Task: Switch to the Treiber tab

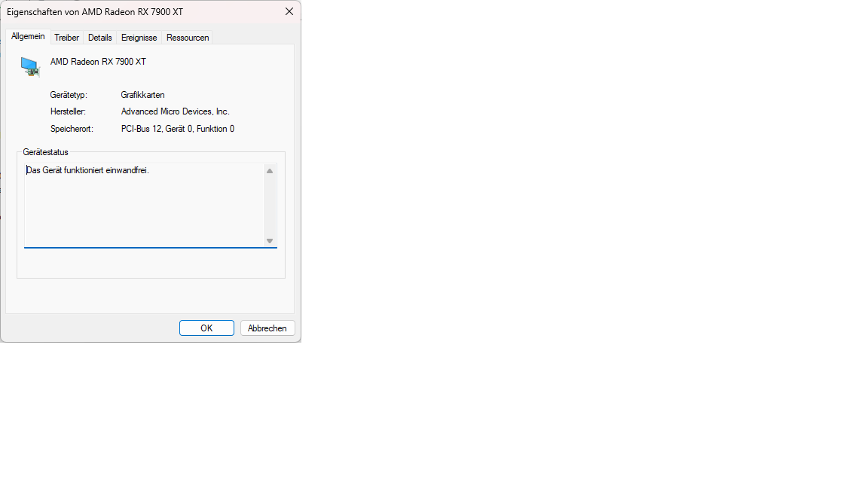Action: (x=66, y=38)
